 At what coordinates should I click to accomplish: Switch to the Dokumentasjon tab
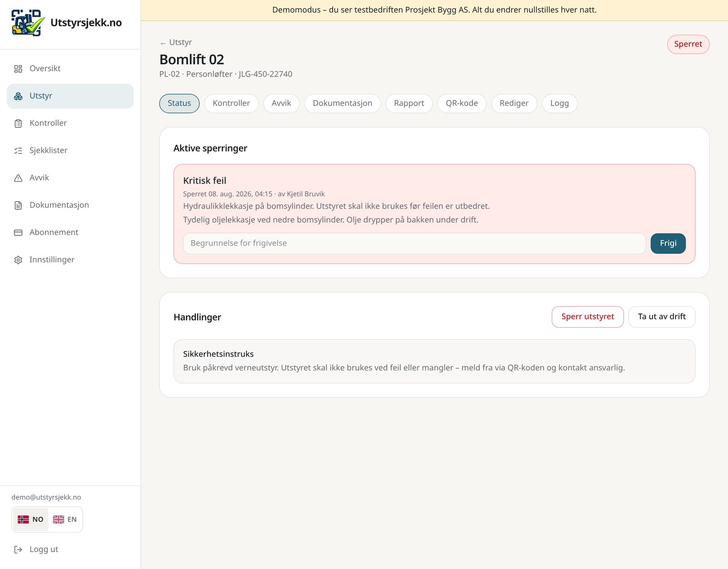[343, 103]
